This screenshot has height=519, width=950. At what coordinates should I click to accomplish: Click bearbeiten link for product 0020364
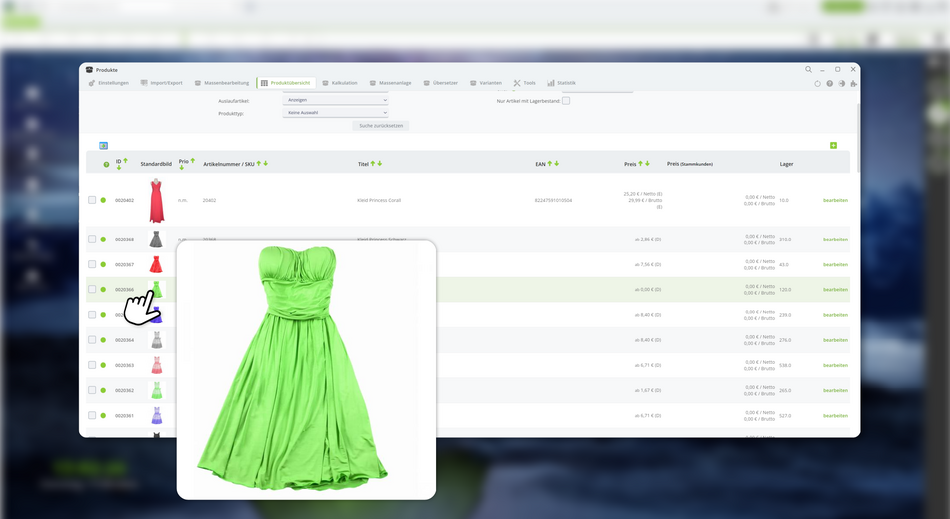tap(835, 340)
